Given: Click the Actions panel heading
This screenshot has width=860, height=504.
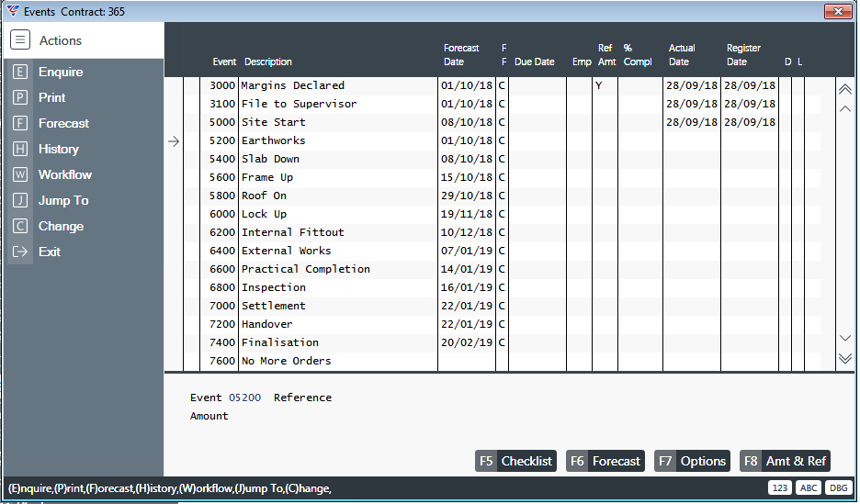Looking at the screenshot, I should (61, 40).
